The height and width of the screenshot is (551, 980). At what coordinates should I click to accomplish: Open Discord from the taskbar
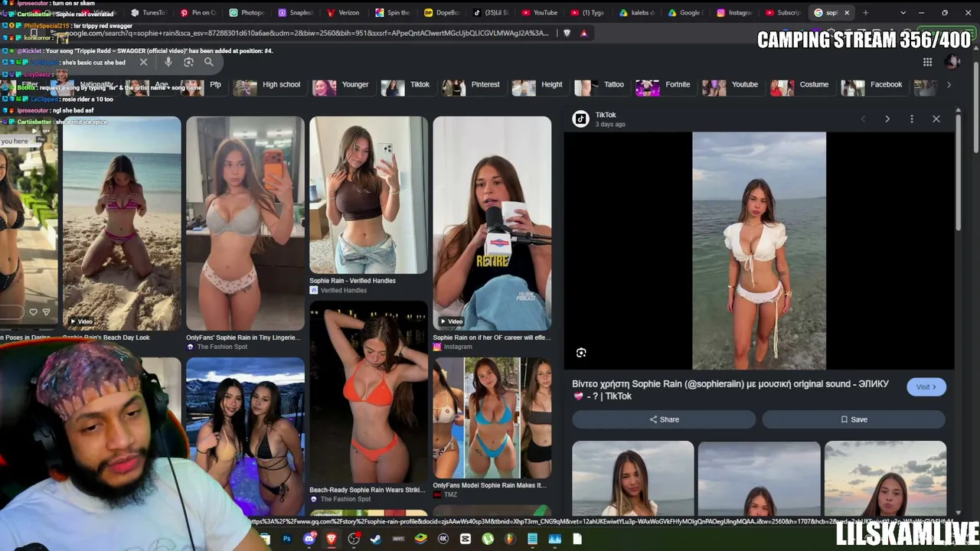(x=309, y=539)
